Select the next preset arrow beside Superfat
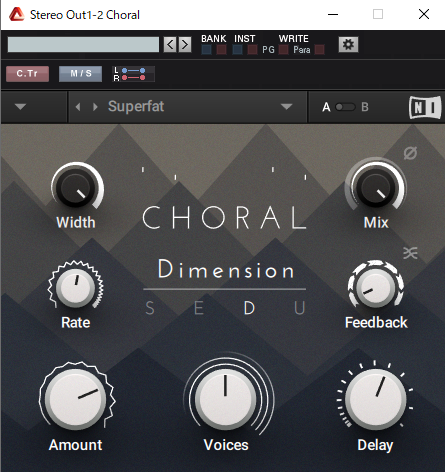The image size is (445, 472). pos(95,107)
